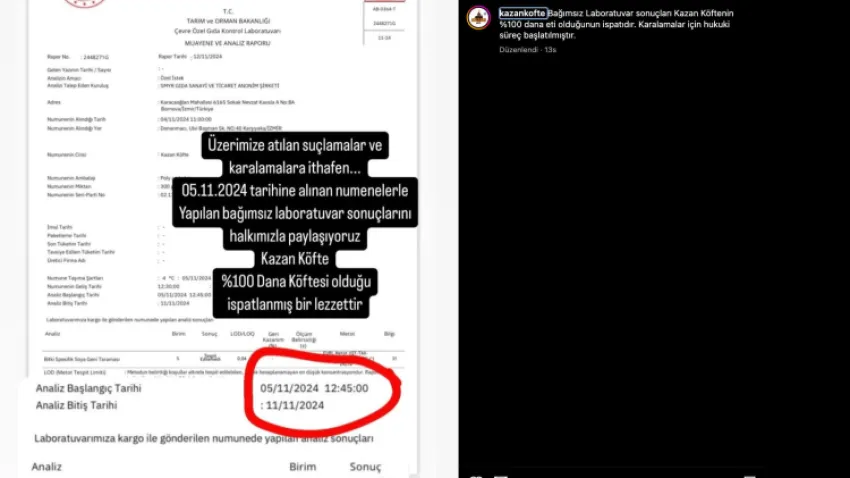Click the partially visible comment icon
This screenshot has width=850, height=478.
[500, 476]
